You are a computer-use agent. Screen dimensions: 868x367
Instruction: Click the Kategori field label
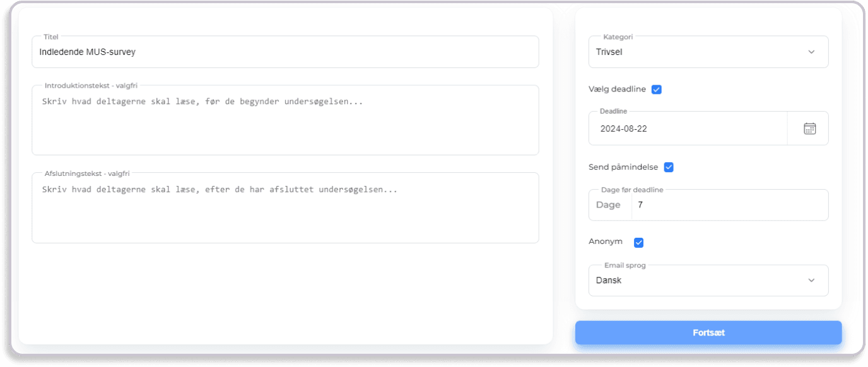(618, 37)
